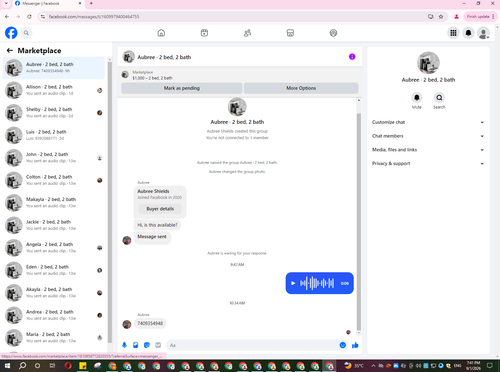Click the 'Hi, is this available?' message

tap(157, 225)
